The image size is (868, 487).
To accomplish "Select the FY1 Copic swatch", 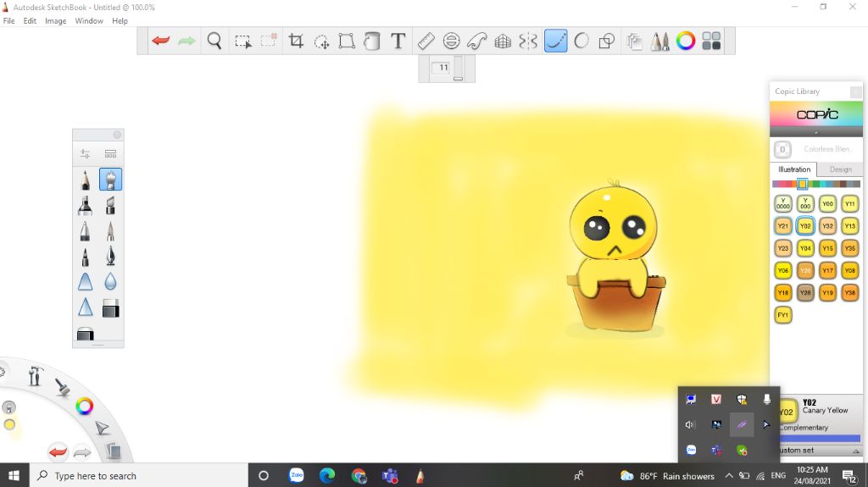I will pos(782,315).
